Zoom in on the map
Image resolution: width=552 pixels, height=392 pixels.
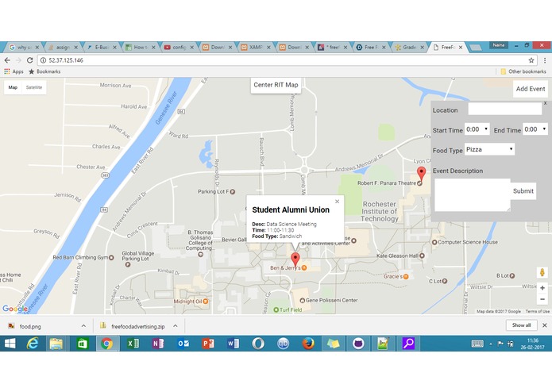542,288
